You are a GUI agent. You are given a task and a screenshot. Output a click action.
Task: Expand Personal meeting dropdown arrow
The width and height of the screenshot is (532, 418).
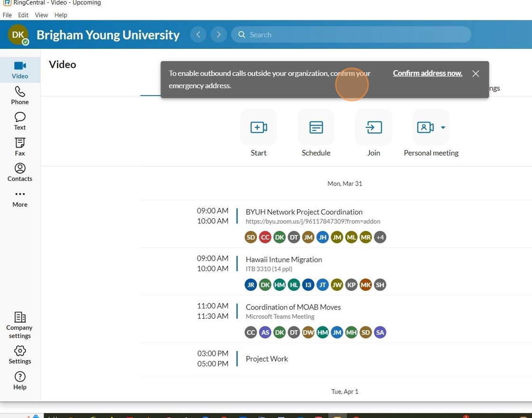click(x=443, y=128)
